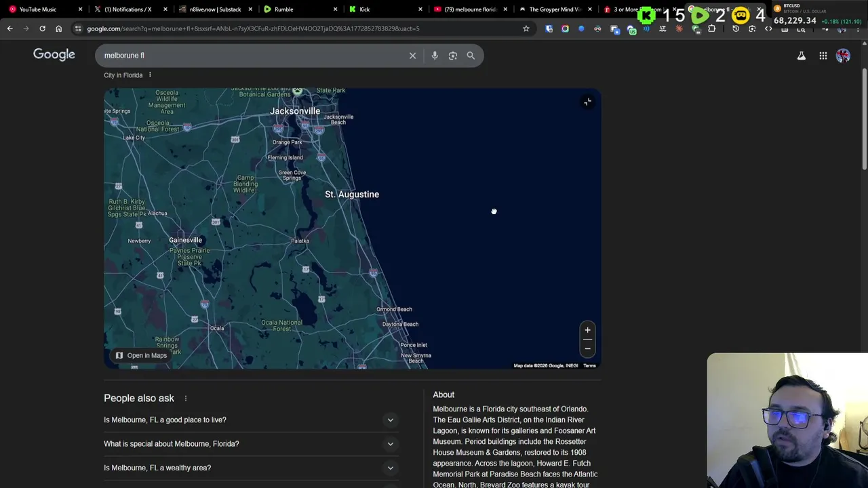
Task: Open the map Terms link
Action: tap(589, 366)
